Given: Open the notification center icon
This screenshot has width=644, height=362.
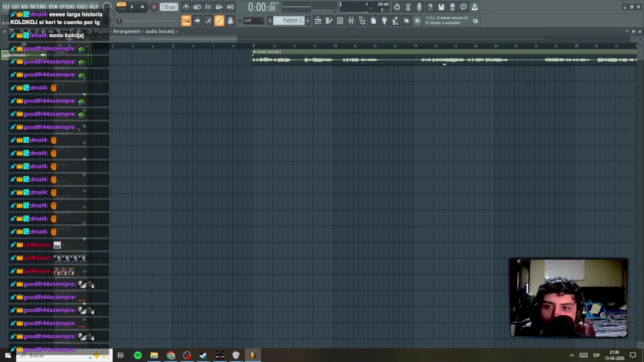Looking at the screenshot, I should pos(633,355).
